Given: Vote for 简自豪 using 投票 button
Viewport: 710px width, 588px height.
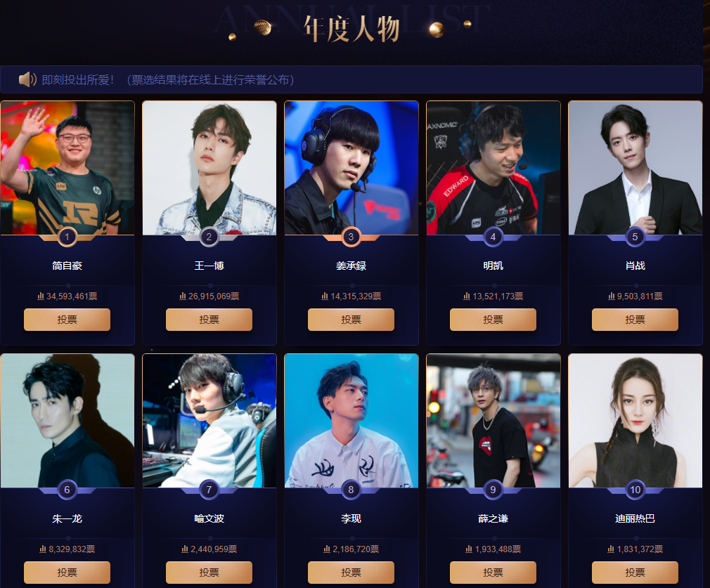Looking at the screenshot, I should pyautogui.click(x=67, y=320).
